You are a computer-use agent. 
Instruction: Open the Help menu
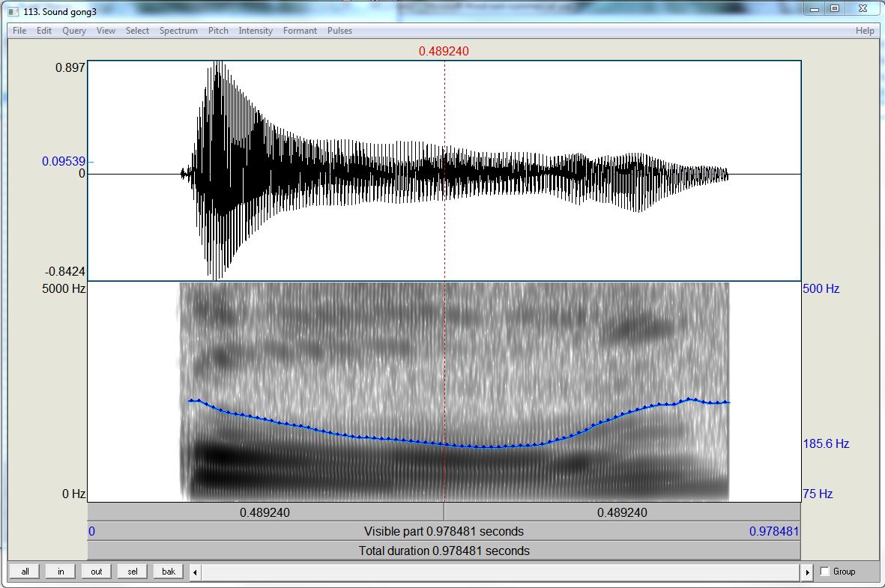pos(865,31)
